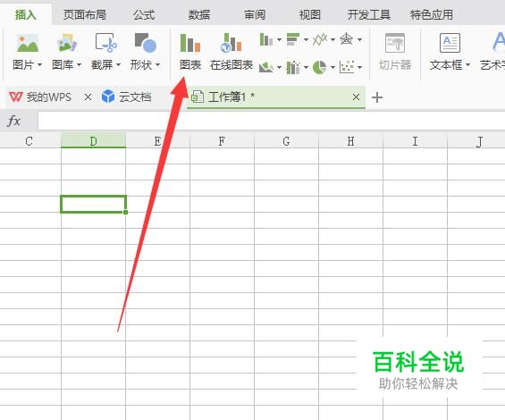Expand the column chart dropdown arrow
This screenshot has height=420, width=505.
tap(279, 39)
